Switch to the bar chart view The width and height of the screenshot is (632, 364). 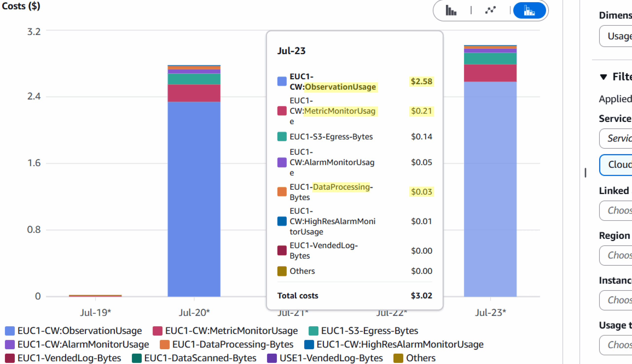pos(451,11)
